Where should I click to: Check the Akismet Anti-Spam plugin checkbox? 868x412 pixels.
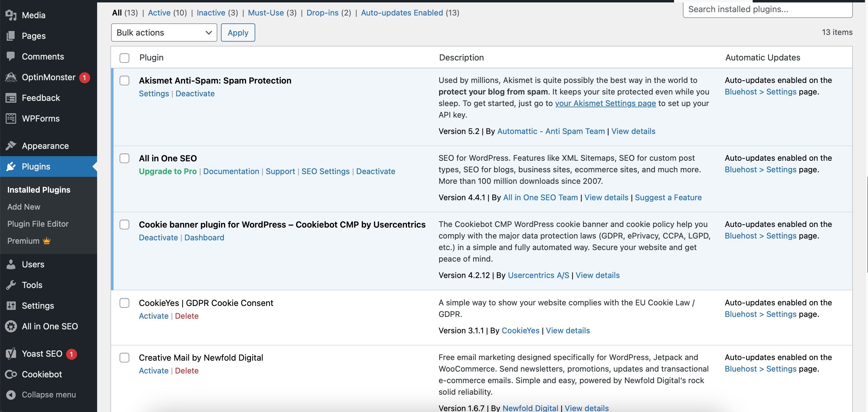tap(124, 81)
